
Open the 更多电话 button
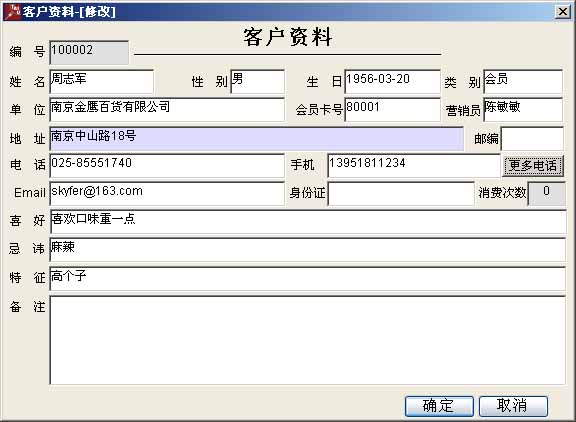(533, 166)
